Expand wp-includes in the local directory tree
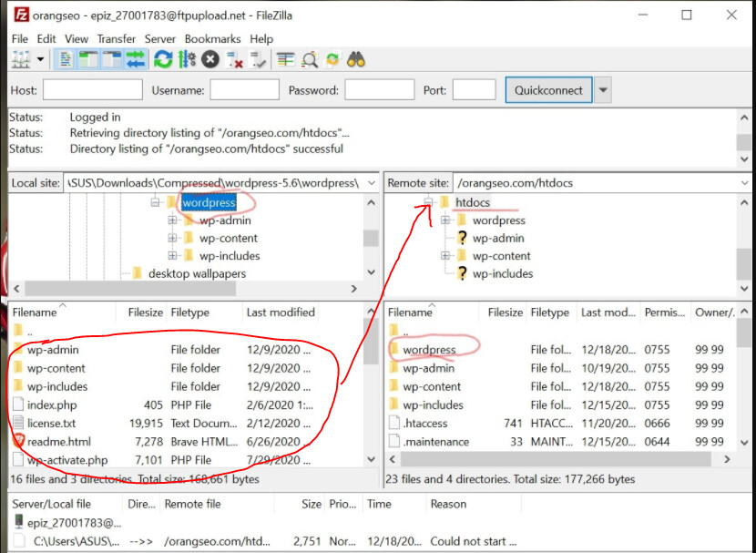Screen dimensions: 756x553 tap(173, 256)
